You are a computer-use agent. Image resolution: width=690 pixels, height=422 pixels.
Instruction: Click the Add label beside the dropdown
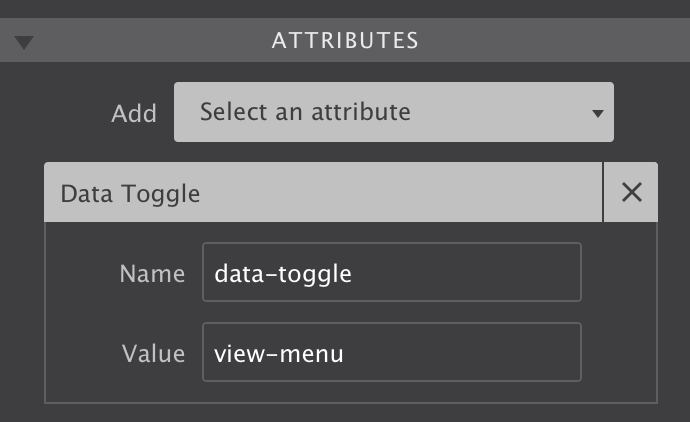pyautogui.click(x=134, y=114)
